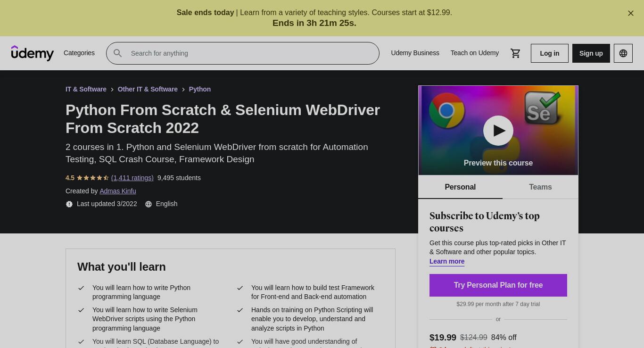Viewport: 644px width, 348px height.
Task: Click 'Selenium WebDriver scripts' learning item
Action: click(x=145, y=319)
